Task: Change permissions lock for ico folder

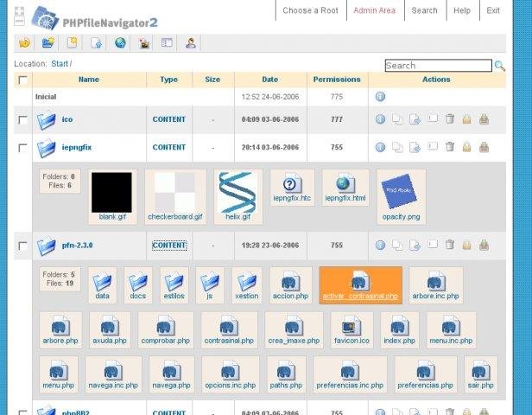Action: (x=467, y=119)
